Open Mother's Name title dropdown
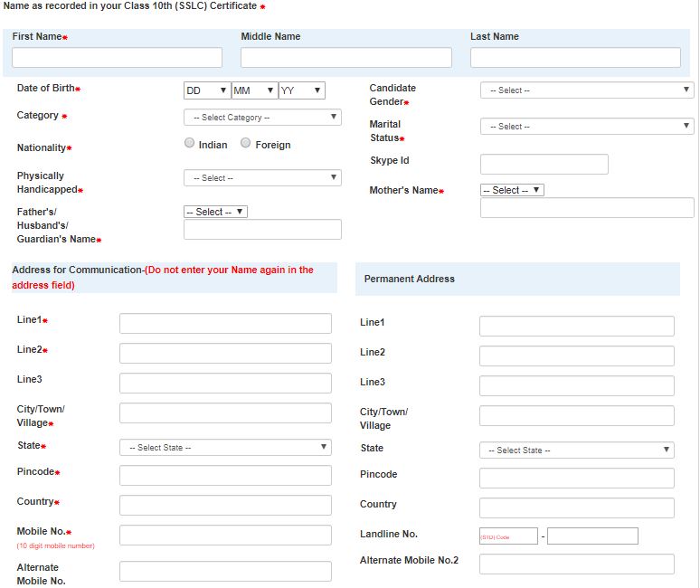Viewport: 700px width, 588px height. tap(512, 190)
